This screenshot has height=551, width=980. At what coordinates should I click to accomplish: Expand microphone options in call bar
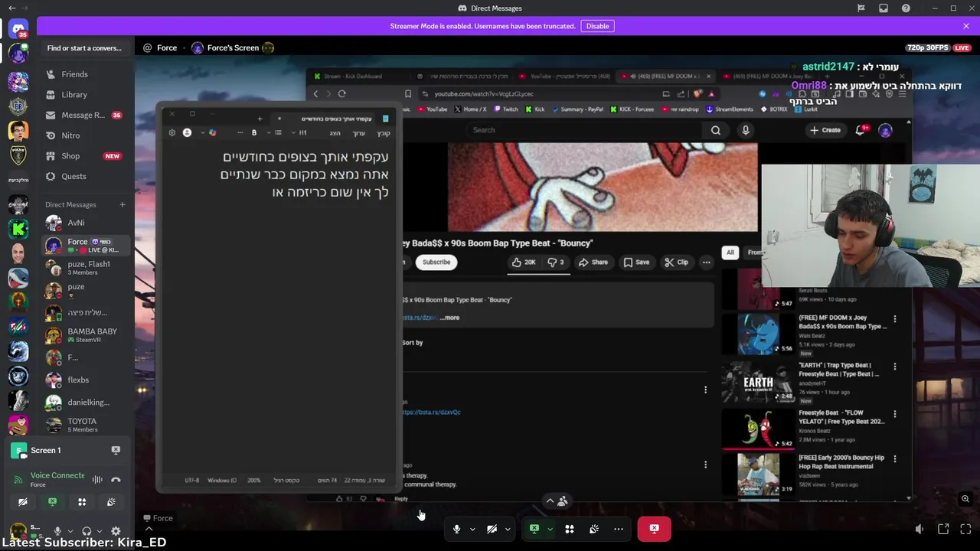(472, 529)
